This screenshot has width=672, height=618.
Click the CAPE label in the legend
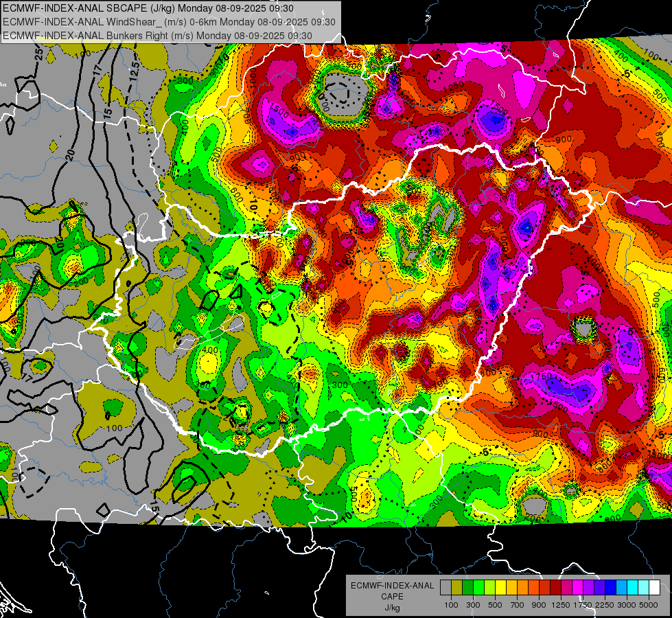pyautogui.click(x=392, y=597)
